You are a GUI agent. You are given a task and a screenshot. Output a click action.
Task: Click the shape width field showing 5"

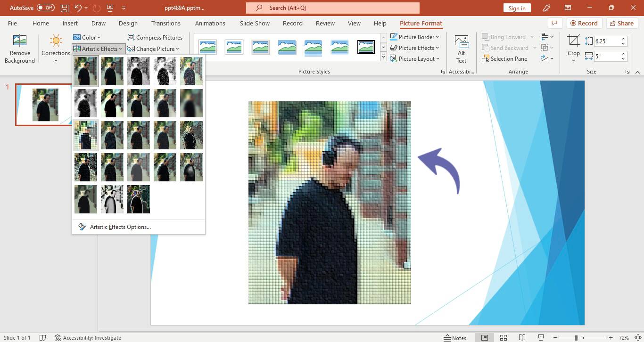(607, 57)
